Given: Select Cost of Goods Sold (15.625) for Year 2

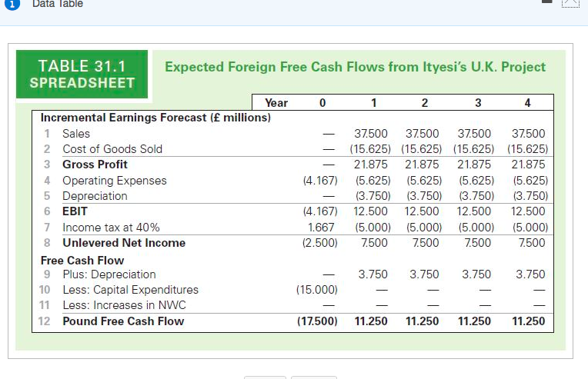Looking at the screenshot, I should 422,149.
